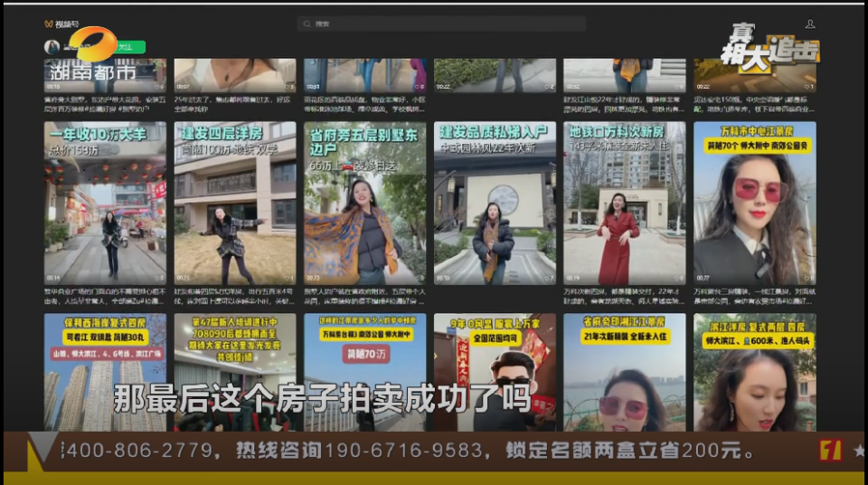The image size is (868, 485).
Task: Open video titled 滨江洋房 复式两层 四房
Action: click(754, 373)
